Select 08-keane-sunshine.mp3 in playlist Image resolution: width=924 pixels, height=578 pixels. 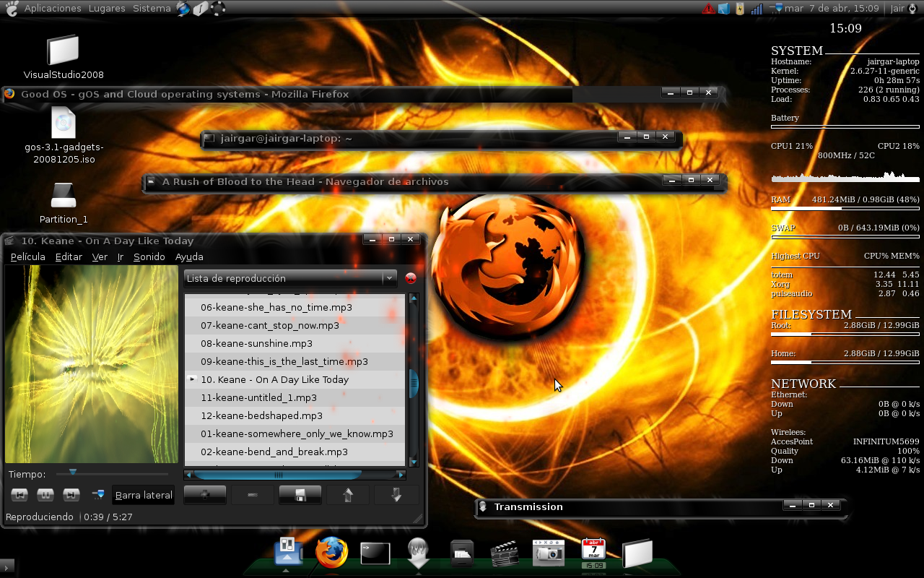coord(295,343)
